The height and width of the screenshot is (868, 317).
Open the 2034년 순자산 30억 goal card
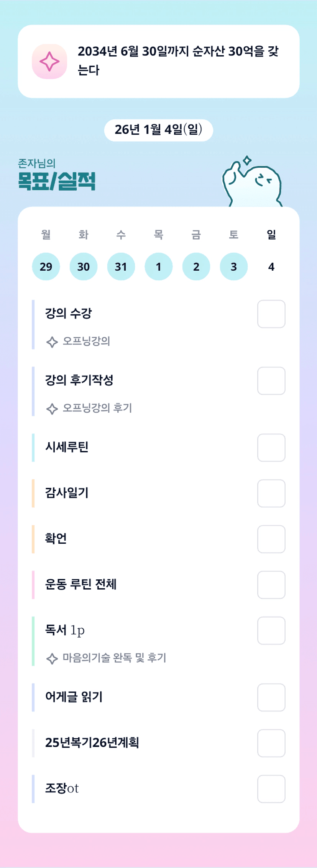(x=158, y=61)
